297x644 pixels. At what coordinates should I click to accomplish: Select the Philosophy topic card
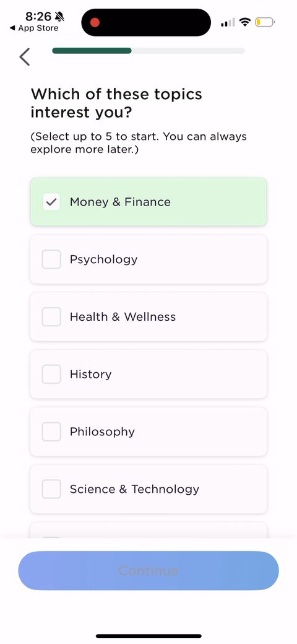click(148, 432)
